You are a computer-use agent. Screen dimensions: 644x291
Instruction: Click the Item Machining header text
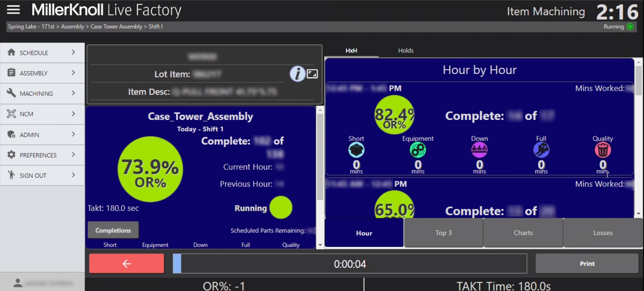click(x=546, y=11)
